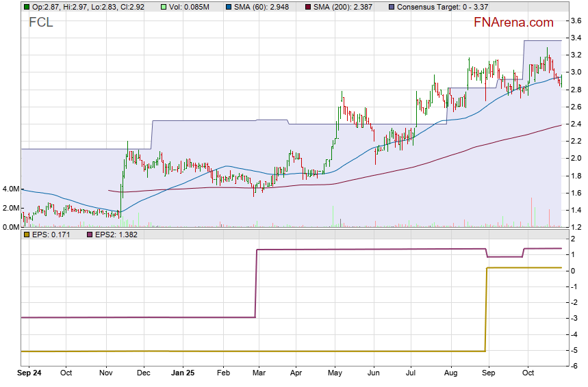
Task: Select the SMA (200): 2.387 legend text
Action: pos(342,6)
